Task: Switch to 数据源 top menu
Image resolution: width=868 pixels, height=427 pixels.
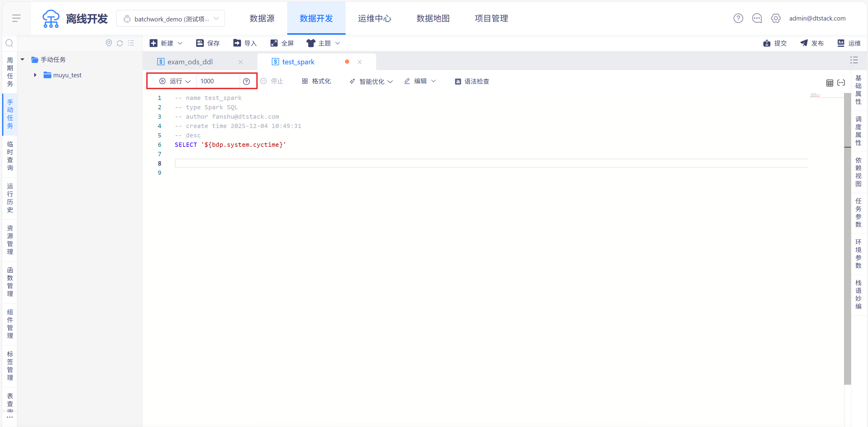Action: pyautogui.click(x=262, y=18)
